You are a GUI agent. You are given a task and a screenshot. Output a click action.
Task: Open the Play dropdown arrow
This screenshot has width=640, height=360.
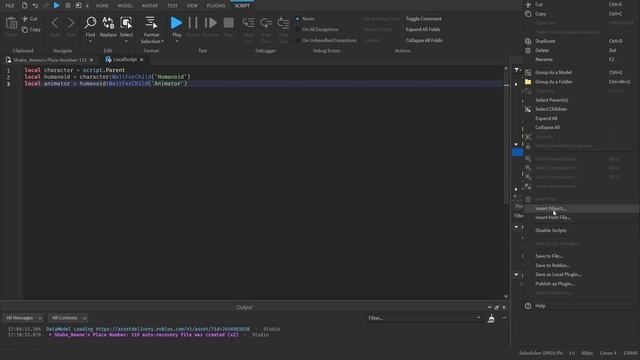(177, 41)
